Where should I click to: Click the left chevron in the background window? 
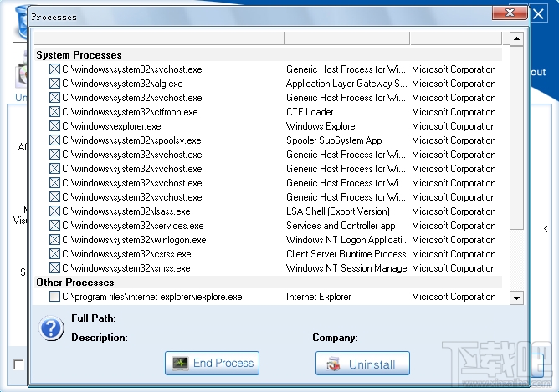tap(546, 228)
